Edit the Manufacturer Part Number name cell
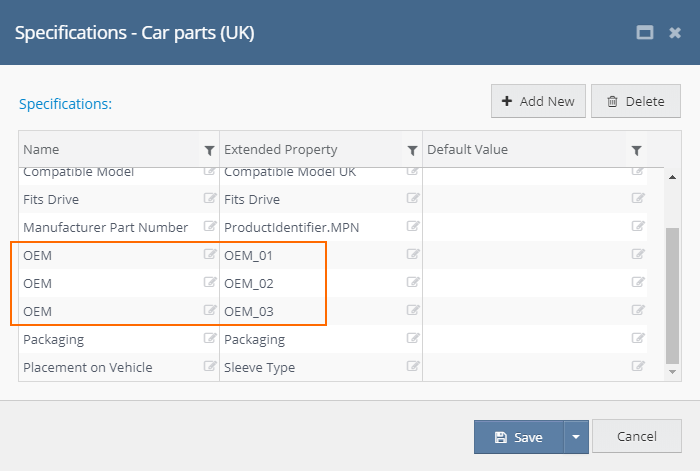 pyautogui.click(x=210, y=227)
